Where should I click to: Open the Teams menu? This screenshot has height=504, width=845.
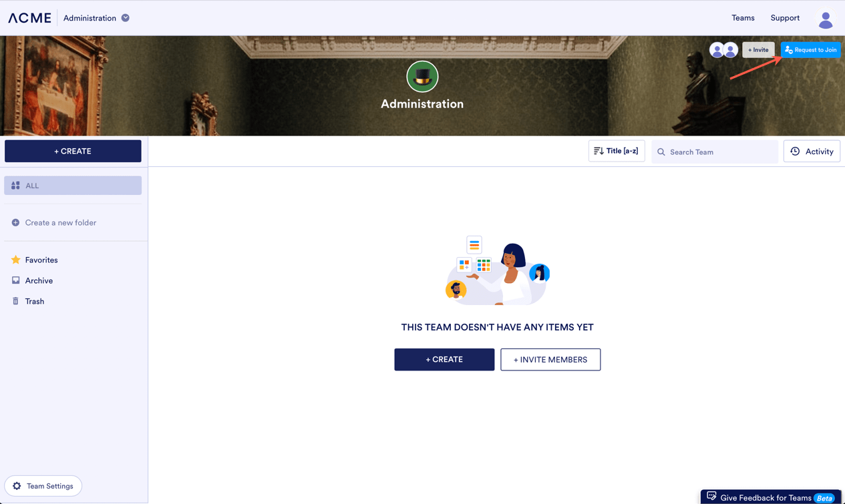743,18
